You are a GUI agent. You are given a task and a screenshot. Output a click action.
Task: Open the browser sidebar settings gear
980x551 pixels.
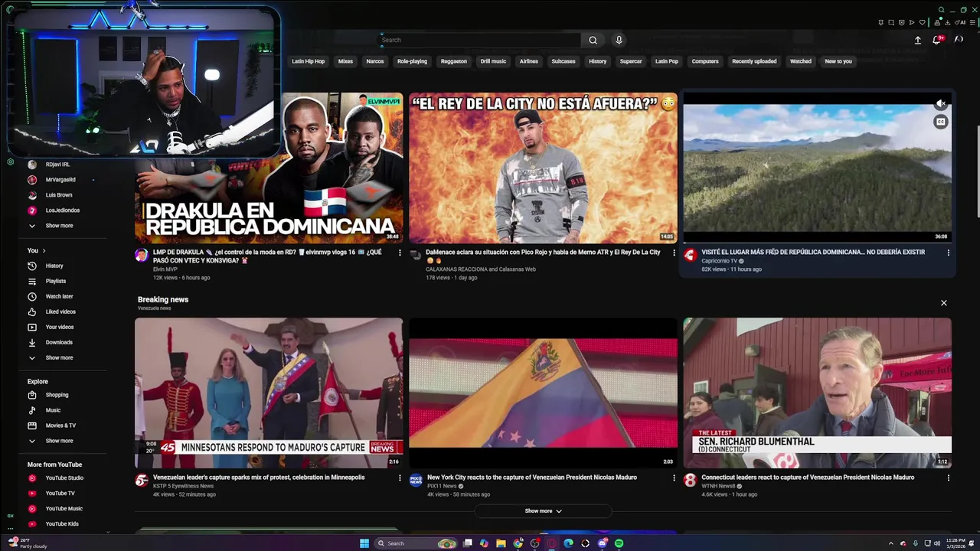point(11,161)
